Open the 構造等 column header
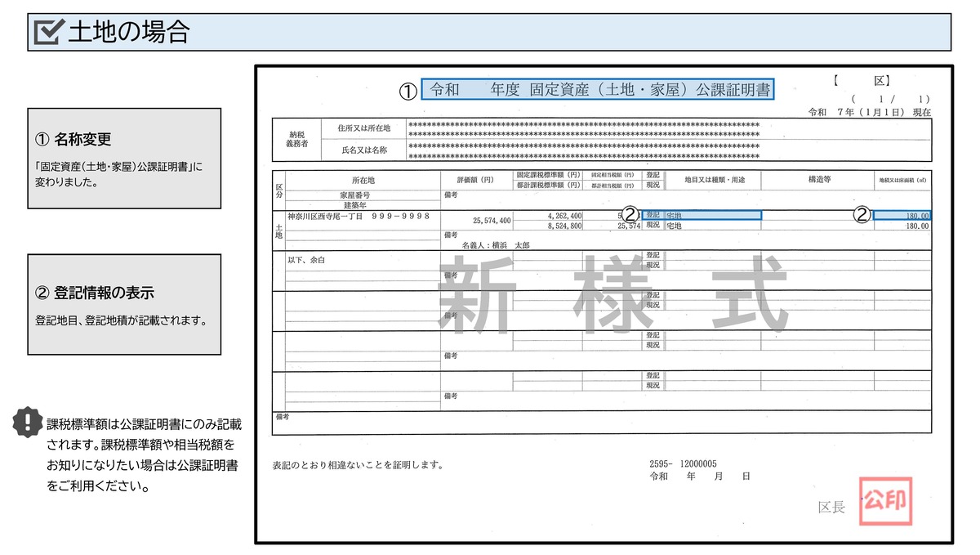This screenshot has width=980, height=555. [818, 177]
